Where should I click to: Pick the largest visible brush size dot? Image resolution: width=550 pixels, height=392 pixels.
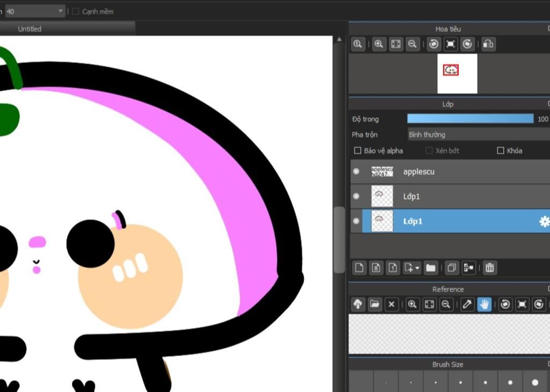pos(535,382)
